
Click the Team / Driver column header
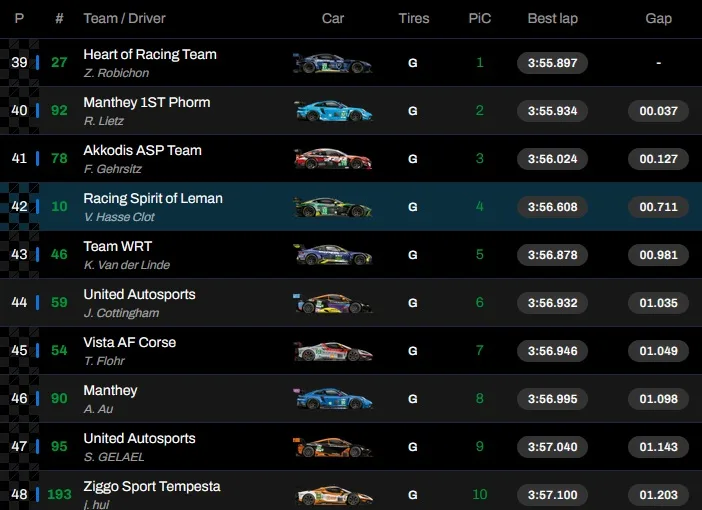click(x=125, y=18)
